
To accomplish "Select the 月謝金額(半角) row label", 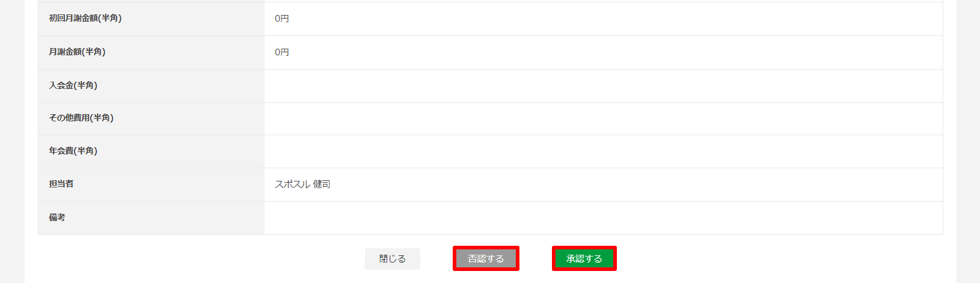I will click(77, 52).
